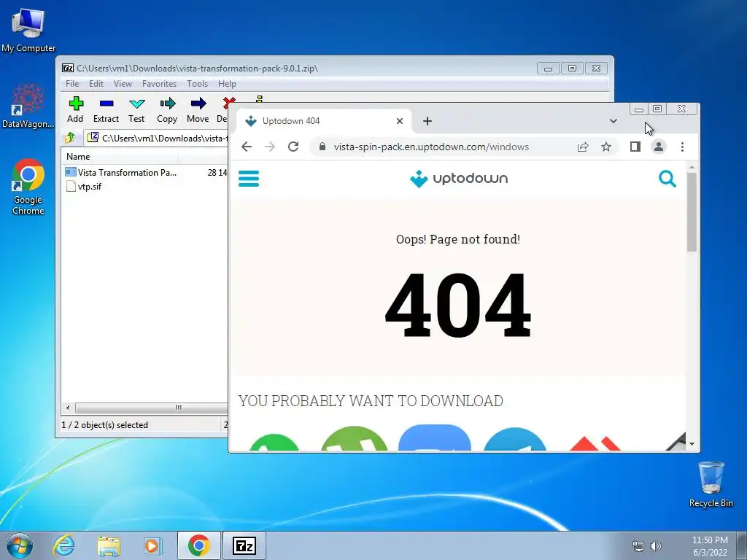Screen dimensions: 747x560
Task: Click the Chrome address bar URL
Action: (431, 147)
